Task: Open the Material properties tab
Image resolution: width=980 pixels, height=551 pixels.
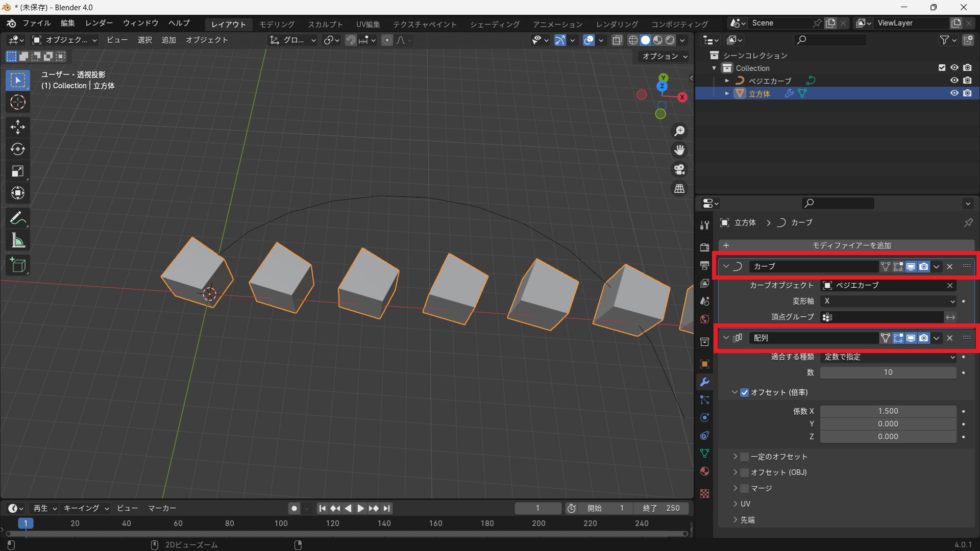Action: coord(705,471)
